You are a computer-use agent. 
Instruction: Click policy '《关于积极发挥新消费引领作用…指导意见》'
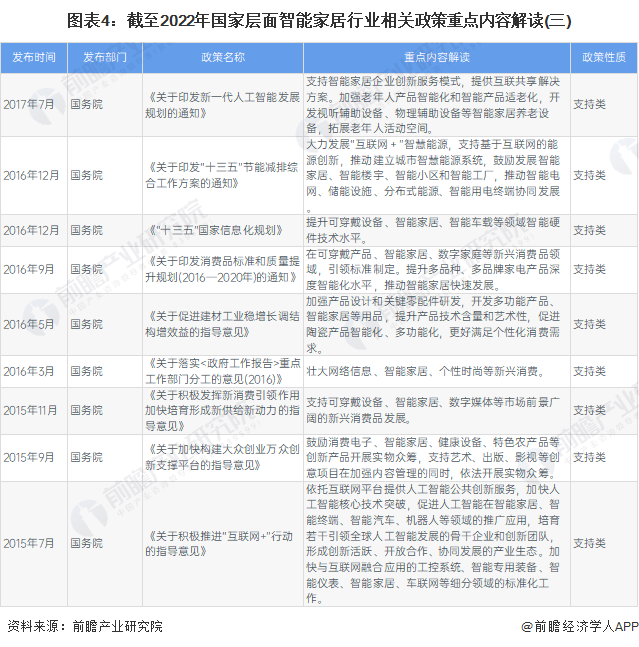click(x=222, y=411)
